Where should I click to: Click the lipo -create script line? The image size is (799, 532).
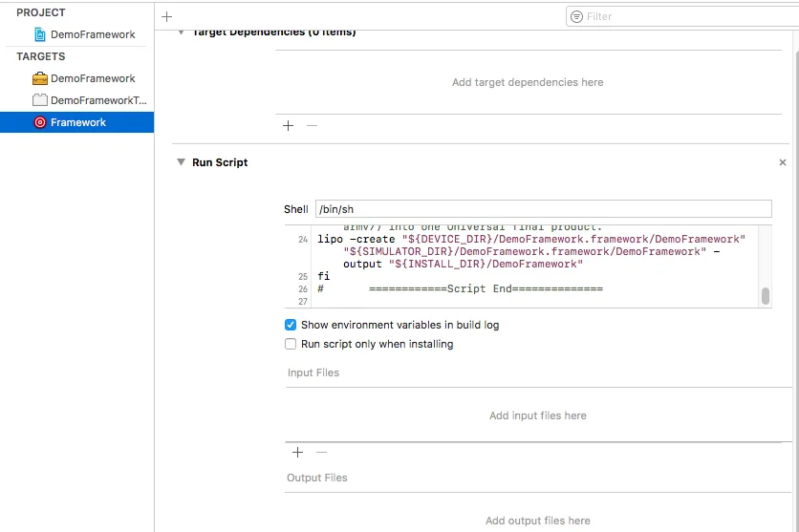click(x=530, y=239)
